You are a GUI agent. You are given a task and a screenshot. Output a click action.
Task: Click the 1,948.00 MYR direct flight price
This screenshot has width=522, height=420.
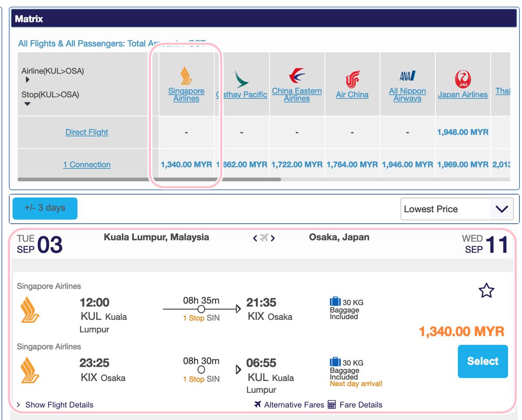pyautogui.click(x=463, y=132)
